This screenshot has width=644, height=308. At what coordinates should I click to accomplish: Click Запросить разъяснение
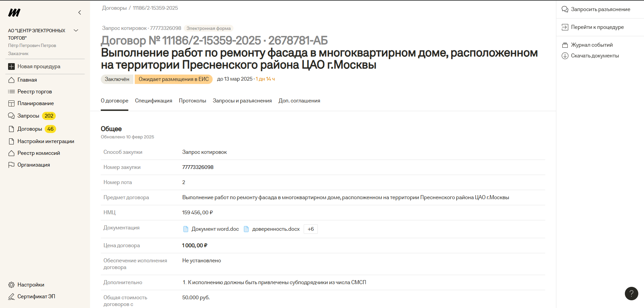point(600,9)
